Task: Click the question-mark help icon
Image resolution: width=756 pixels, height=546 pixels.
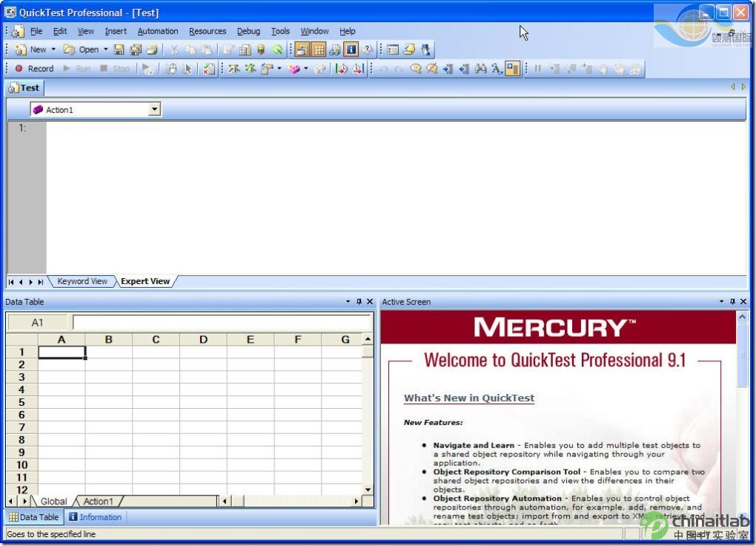Action: pyautogui.click(x=368, y=49)
